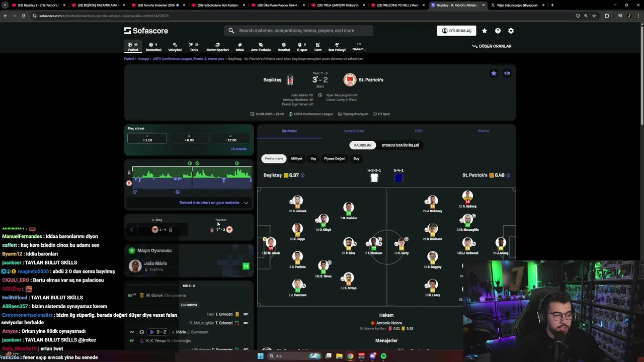Open UEFA Conference League breadcrumb link
644x362 pixels.
188,59
